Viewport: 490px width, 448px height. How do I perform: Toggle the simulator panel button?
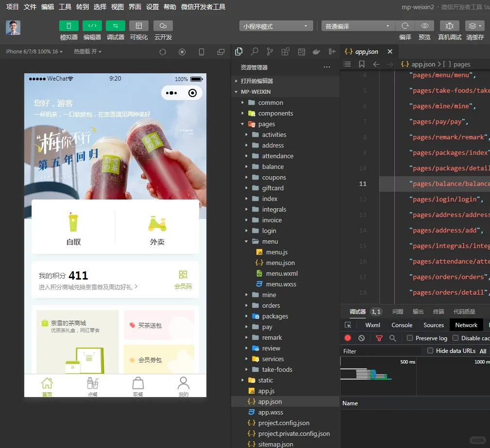pyautogui.click(x=69, y=26)
